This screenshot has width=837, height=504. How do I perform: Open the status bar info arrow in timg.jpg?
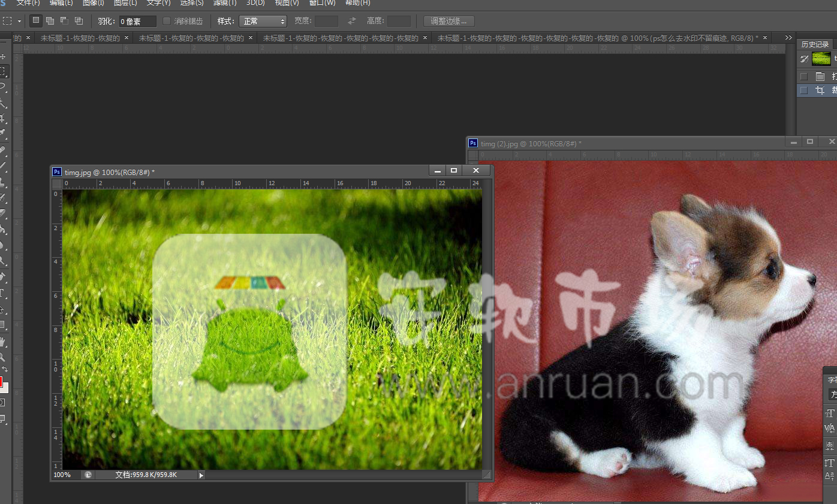coord(201,475)
